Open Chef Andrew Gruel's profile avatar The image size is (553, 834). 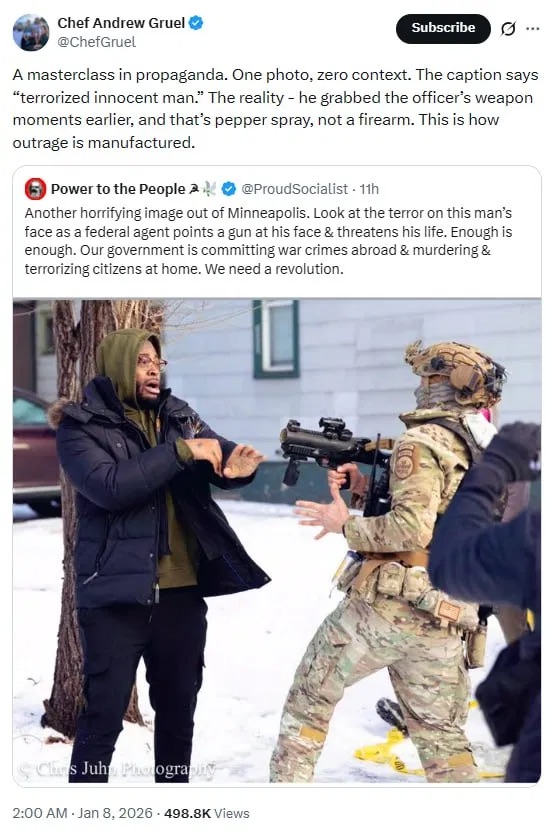pos(31,32)
